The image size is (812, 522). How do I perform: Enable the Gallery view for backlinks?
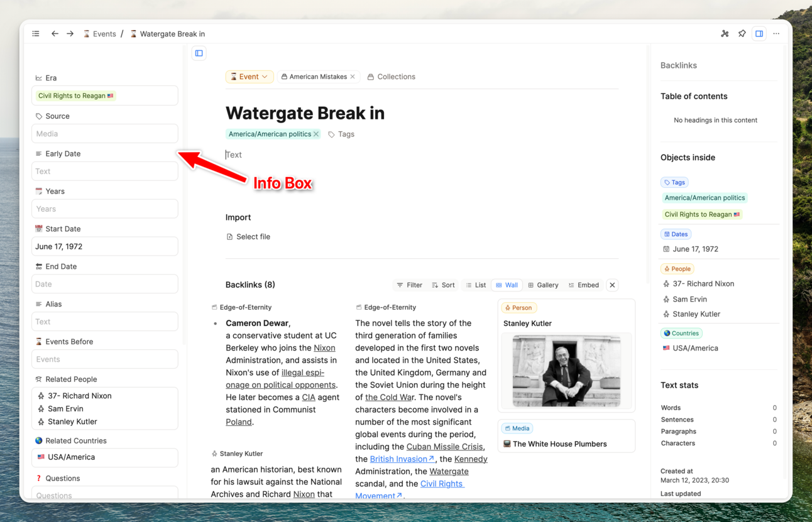(543, 285)
